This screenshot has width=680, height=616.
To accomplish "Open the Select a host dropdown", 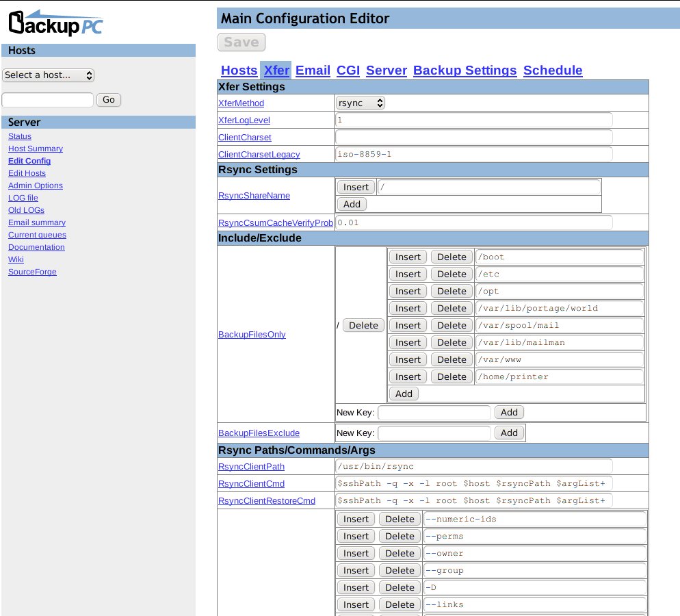I will [48, 75].
